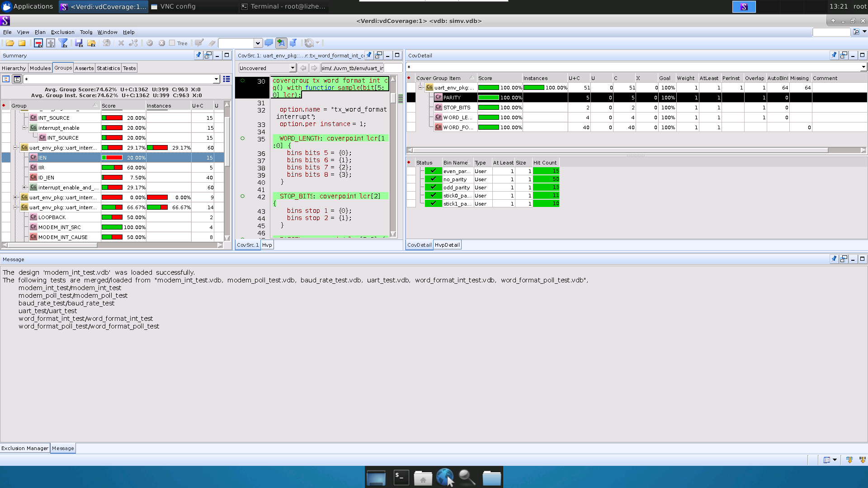Open the Exclusion menu
868x488 pixels.
(x=62, y=32)
